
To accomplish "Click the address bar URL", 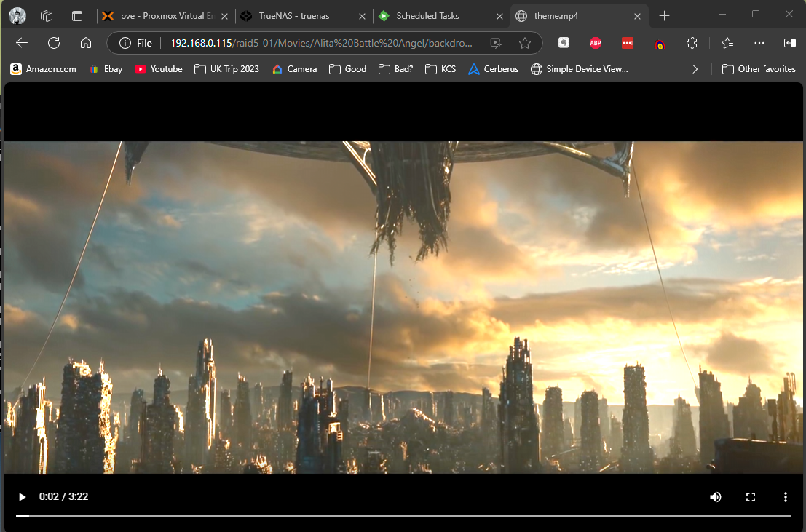I will click(321, 43).
